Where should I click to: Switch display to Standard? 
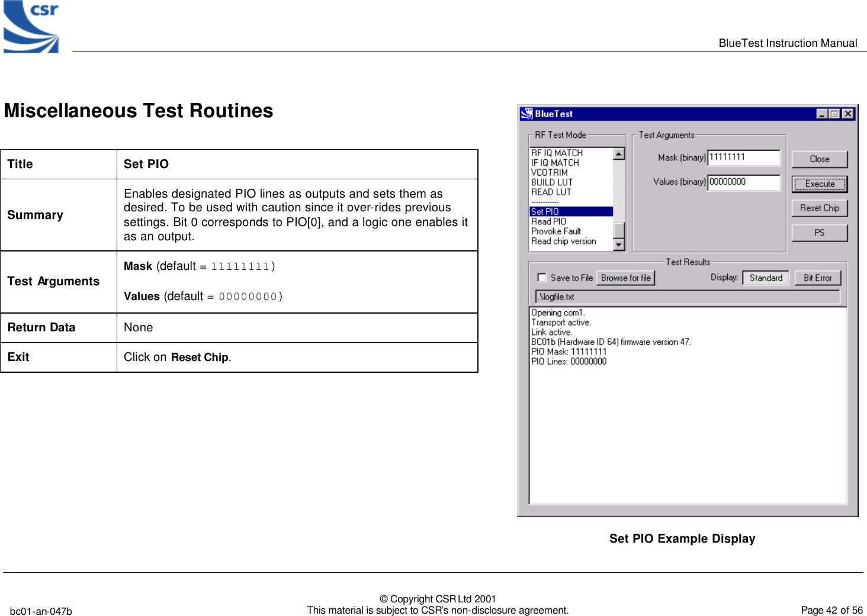click(x=766, y=278)
